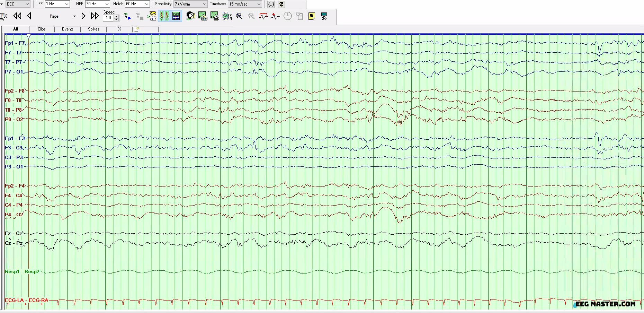Click the print EEG page icon

pos(215,16)
